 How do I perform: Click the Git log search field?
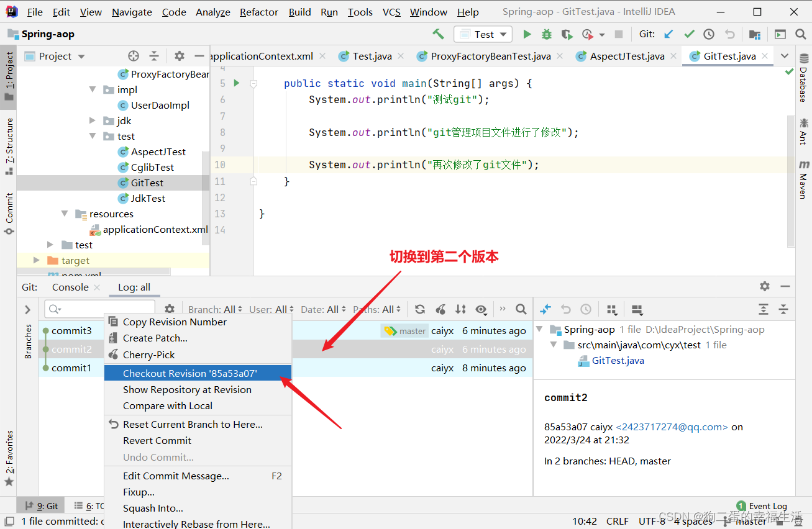100,309
